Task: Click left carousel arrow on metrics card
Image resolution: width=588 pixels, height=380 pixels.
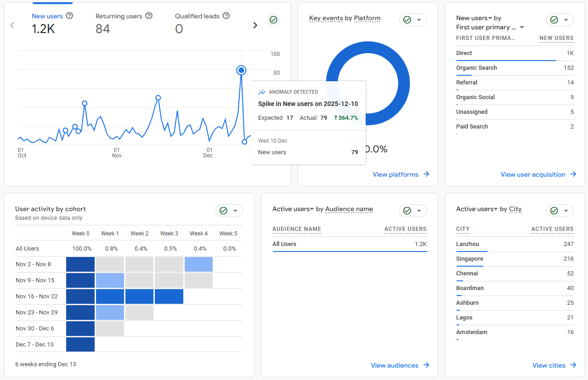Action: (12, 25)
